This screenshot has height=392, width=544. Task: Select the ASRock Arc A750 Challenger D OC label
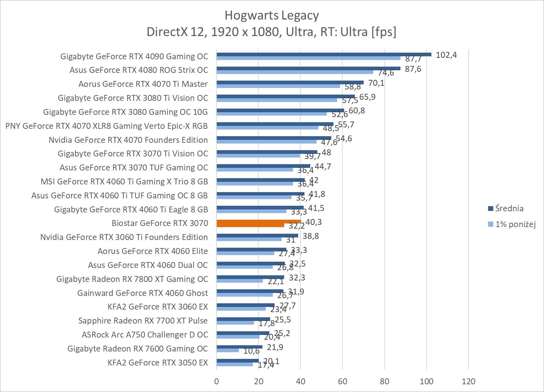[x=145, y=335]
